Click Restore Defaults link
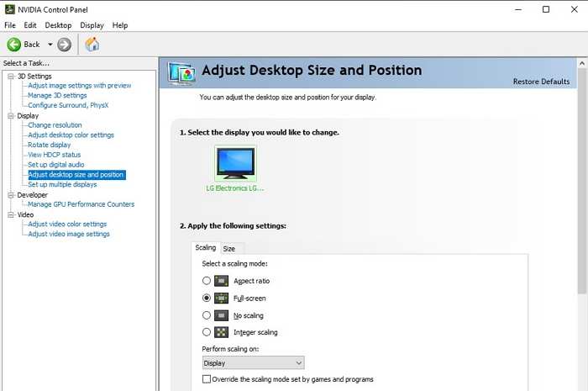Image resolution: width=588 pixels, height=391 pixels. point(541,82)
